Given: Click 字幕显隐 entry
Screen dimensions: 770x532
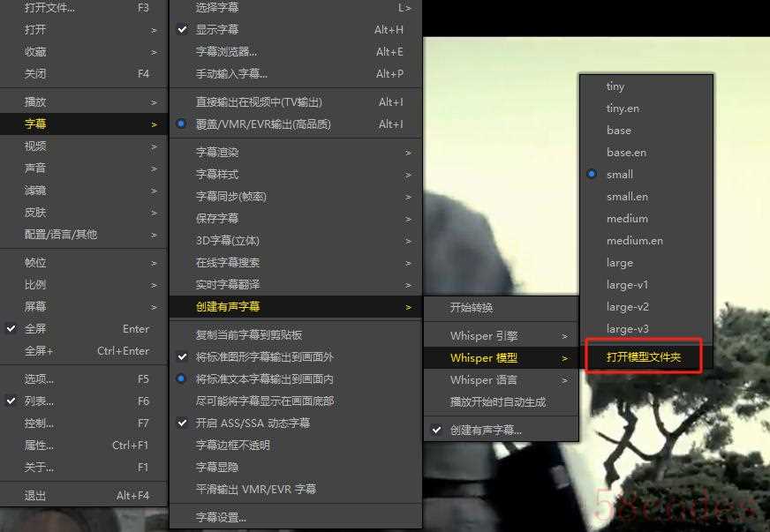Looking at the screenshot, I should 295,468.
